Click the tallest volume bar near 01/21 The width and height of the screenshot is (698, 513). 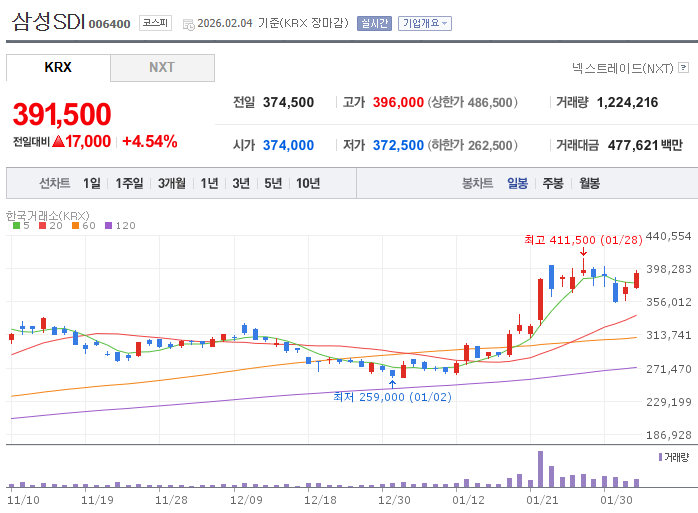[540, 469]
